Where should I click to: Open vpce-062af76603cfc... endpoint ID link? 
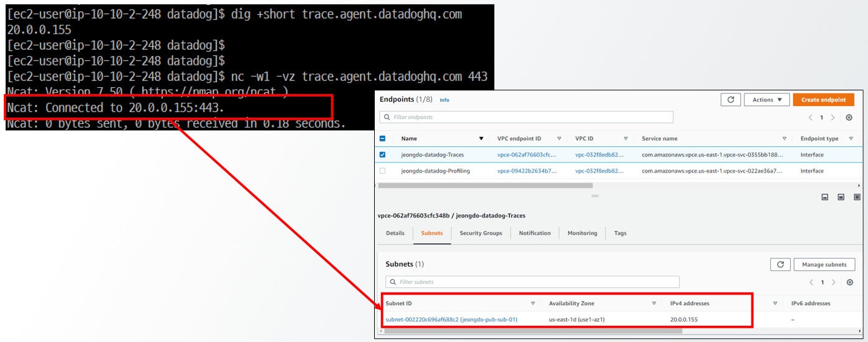527,154
